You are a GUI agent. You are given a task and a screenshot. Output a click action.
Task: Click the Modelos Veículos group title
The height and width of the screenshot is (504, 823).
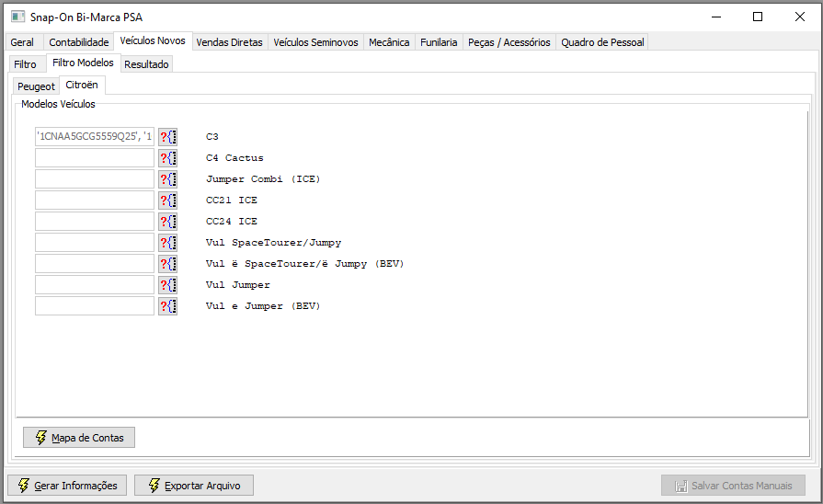(x=58, y=104)
